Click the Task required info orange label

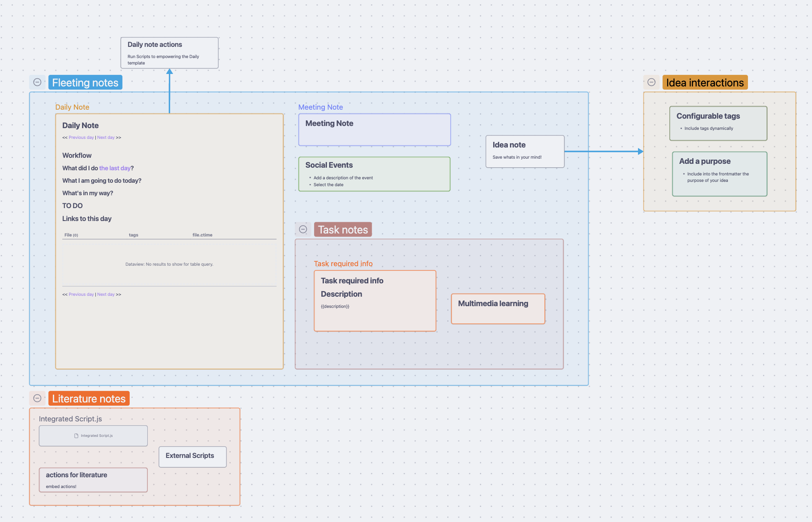click(343, 264)
